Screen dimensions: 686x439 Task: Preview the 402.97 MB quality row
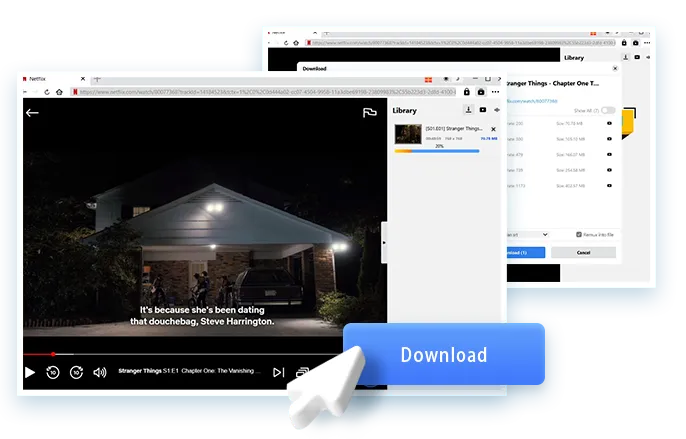609,186
